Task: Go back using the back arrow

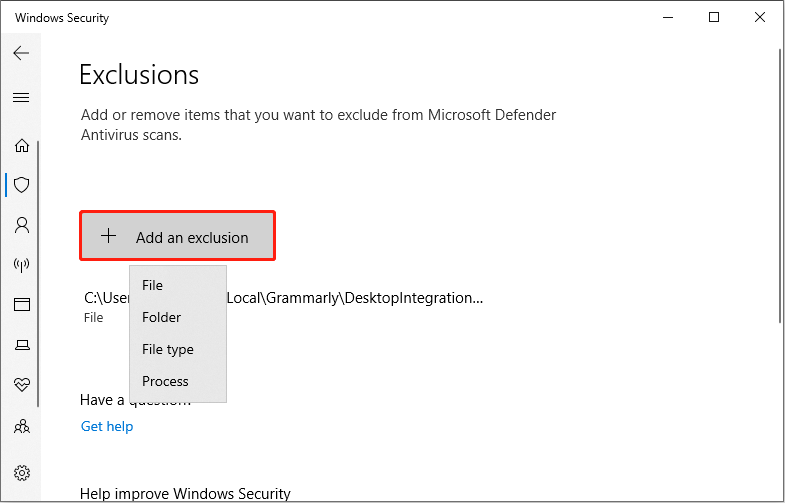Action: (x=21, y=54)
